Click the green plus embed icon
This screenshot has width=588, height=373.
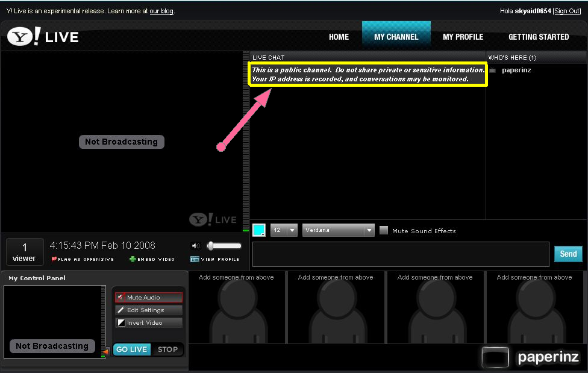tap(133, 259)
